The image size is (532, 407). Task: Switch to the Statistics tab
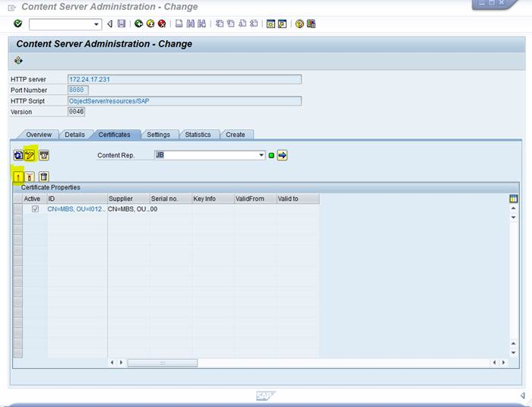pyautogui.click(x=198, y=135)
